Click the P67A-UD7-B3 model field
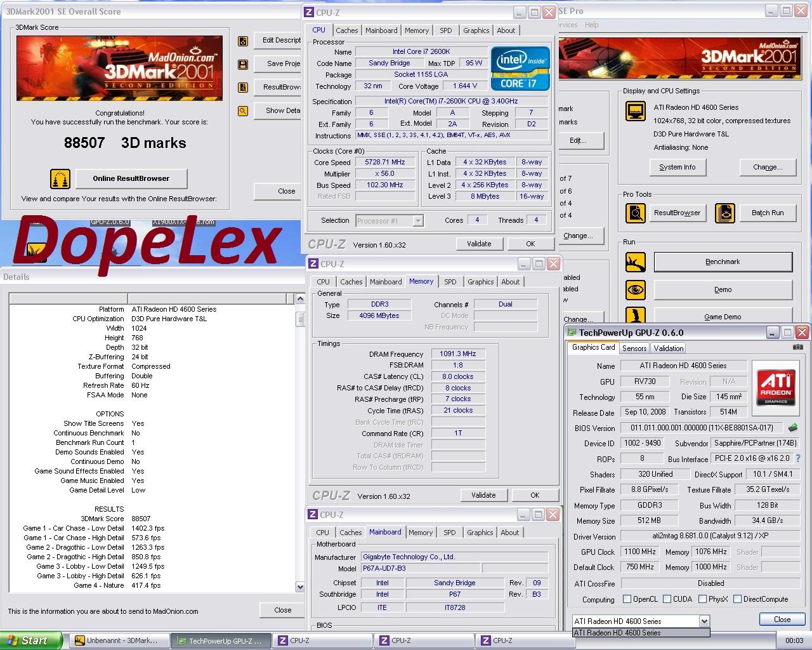Screen dimensions: 812x650 [x=420, y=568]
